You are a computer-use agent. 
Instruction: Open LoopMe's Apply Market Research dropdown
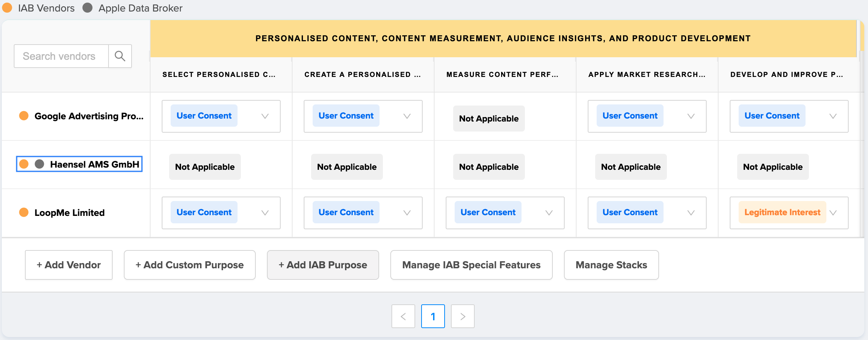tap(647, 213)
